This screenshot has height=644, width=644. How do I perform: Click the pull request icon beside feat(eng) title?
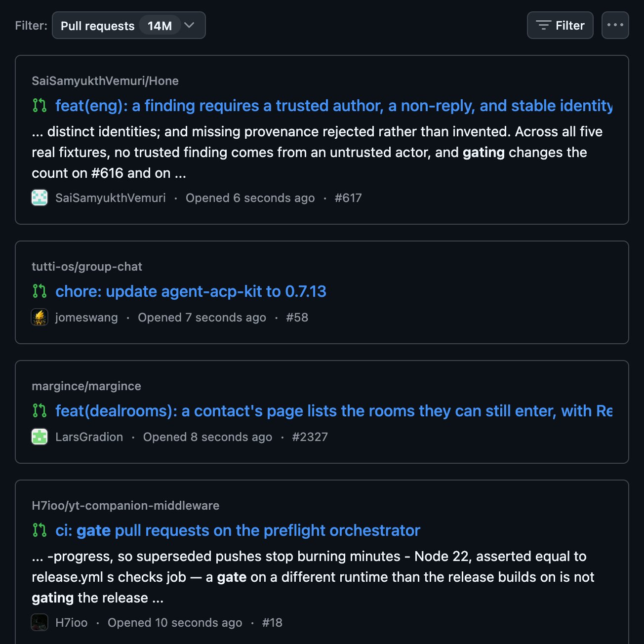point(40,105)
